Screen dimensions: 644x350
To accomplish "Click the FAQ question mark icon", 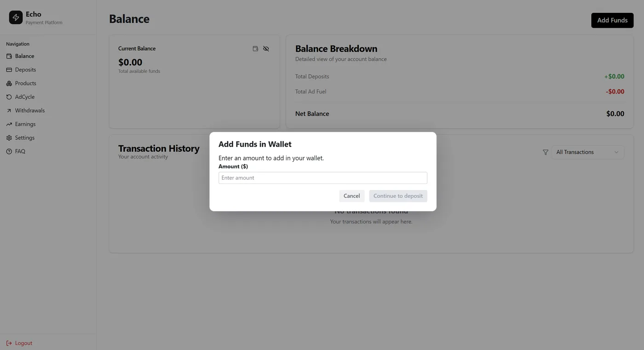I will tap(9, 151).
